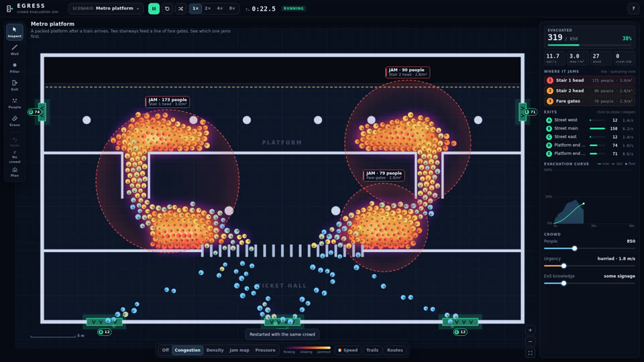Switch overlay to Density

tap(215, 350)
